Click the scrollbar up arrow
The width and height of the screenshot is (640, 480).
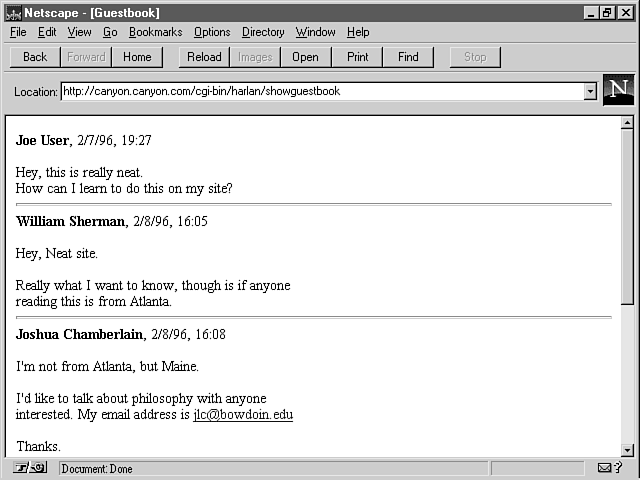coord(627,124)
